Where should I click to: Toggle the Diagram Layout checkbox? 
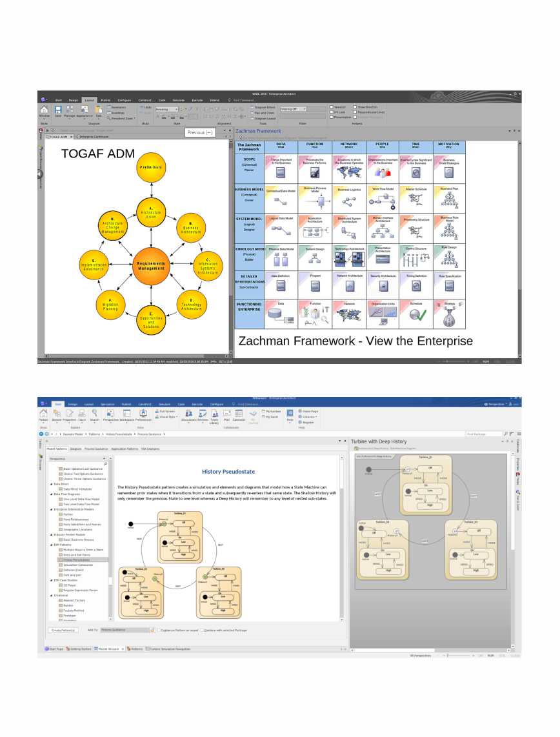(252, 118)
